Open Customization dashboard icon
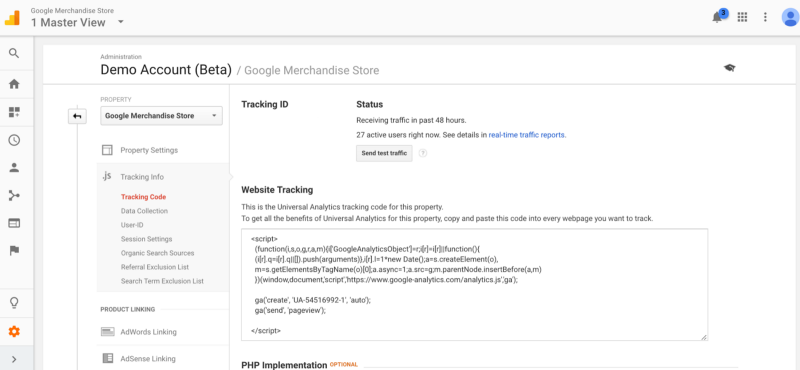800x370 pixels. 14,112
